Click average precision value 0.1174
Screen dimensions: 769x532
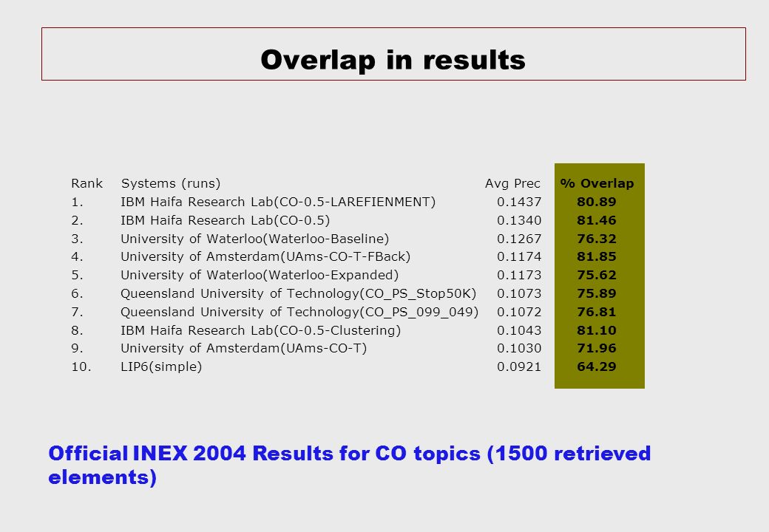click(x=519, y=256)
